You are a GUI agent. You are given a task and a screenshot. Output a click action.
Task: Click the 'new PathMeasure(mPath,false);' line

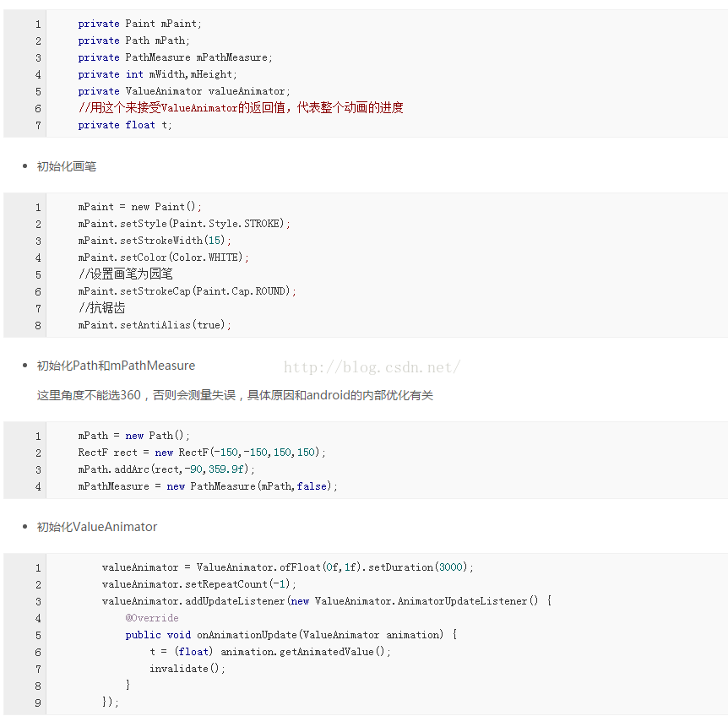pos(208,486)
